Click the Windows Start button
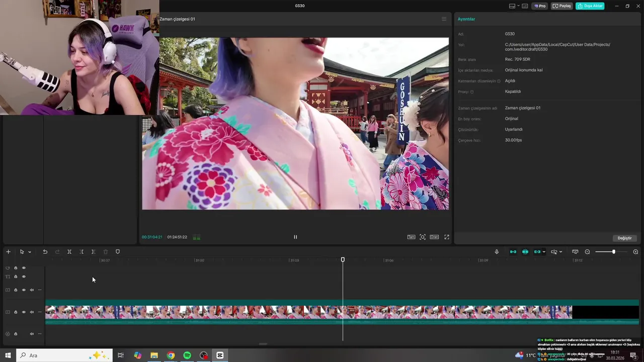The image size is (644, 362). click(x=8, y=355)
